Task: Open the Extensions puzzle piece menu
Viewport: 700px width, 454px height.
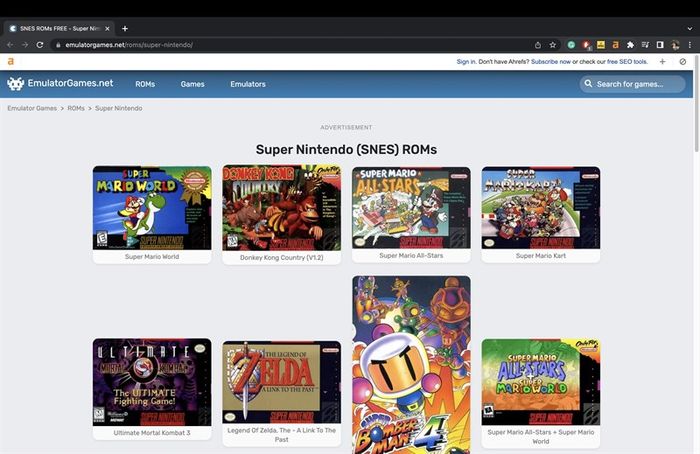Action: coord(630,45)
